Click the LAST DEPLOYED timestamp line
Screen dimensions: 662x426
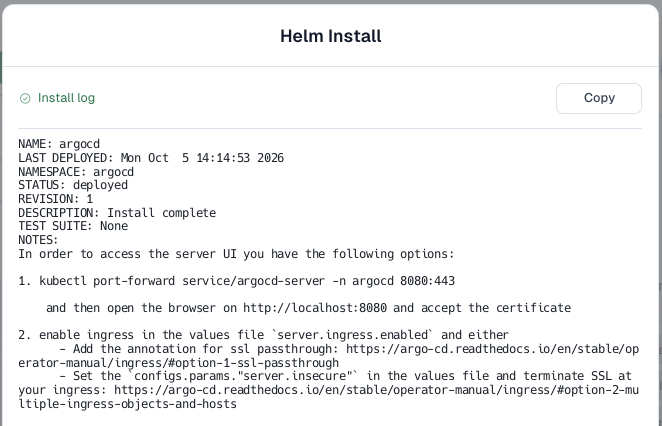tap(151, 158)
